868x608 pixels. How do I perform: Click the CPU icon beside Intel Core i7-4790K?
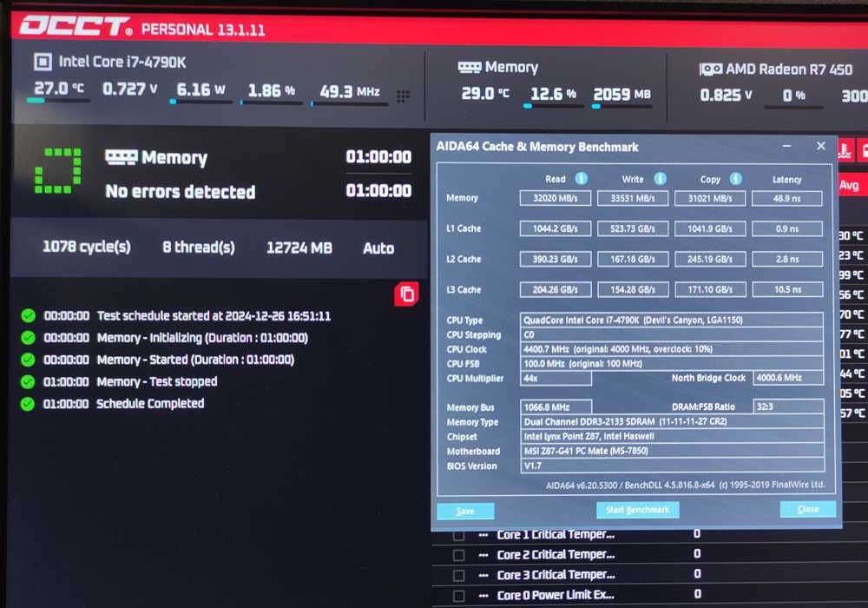pos(43,62)
